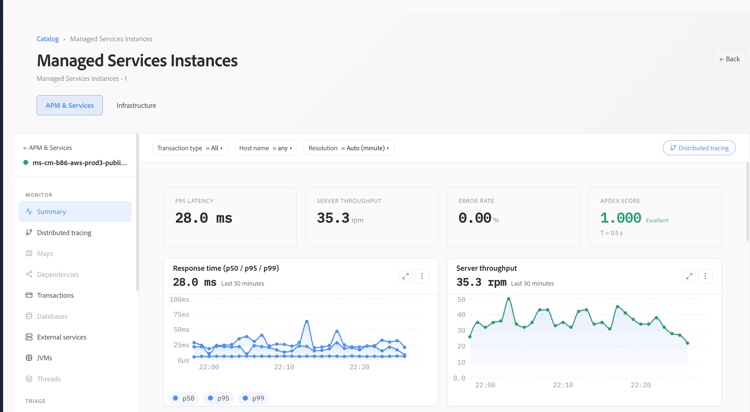
Task: Follow the Catalog breadcrumb link
Action: click(47, 39)
